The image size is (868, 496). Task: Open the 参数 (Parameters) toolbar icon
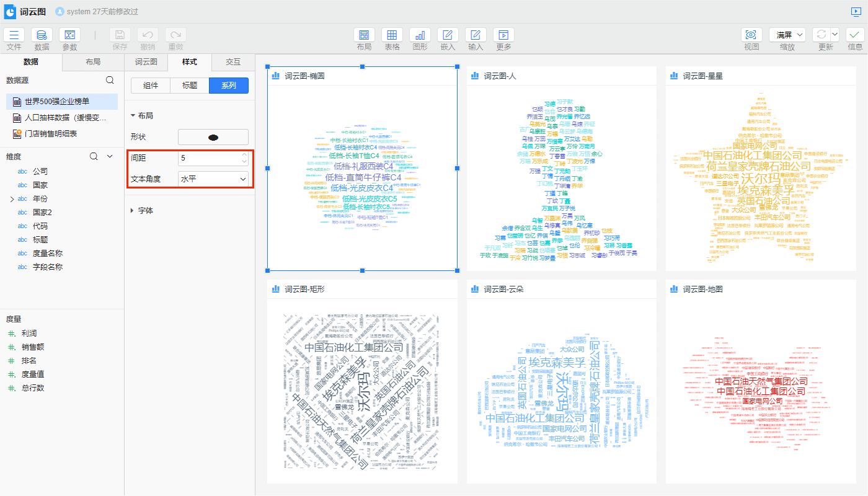pos(69,35)
